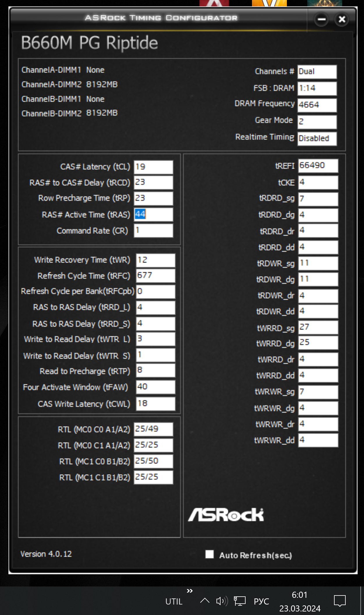Click the B660M PG Riptide heading
The image size is (364, 615).
click(90, 43)
